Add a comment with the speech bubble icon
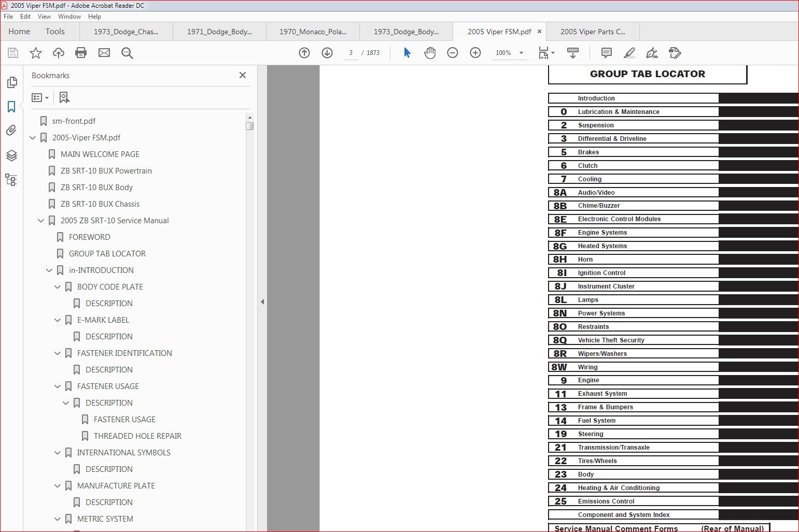The height and width of the screenshot is (532, 799). click(x=606, y=53)
